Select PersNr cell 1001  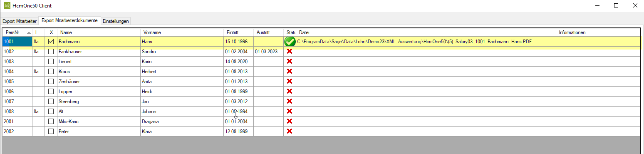coord(17,42)
